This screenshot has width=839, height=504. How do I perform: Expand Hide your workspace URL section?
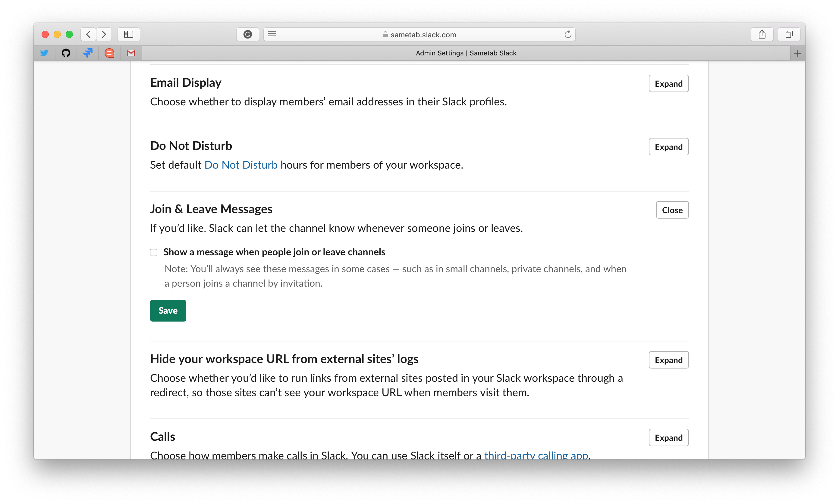pos(668,360)
